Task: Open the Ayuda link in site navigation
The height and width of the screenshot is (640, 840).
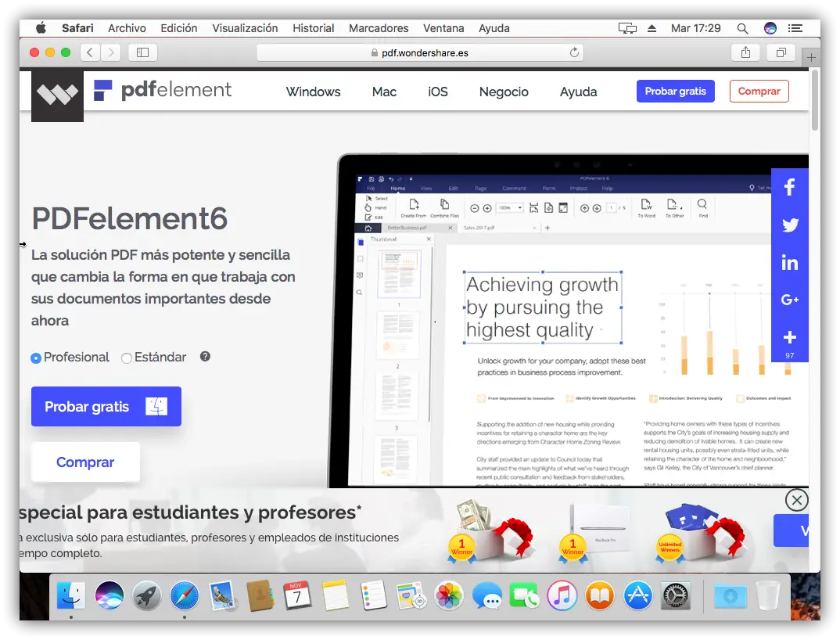Action: click(578, 92)
